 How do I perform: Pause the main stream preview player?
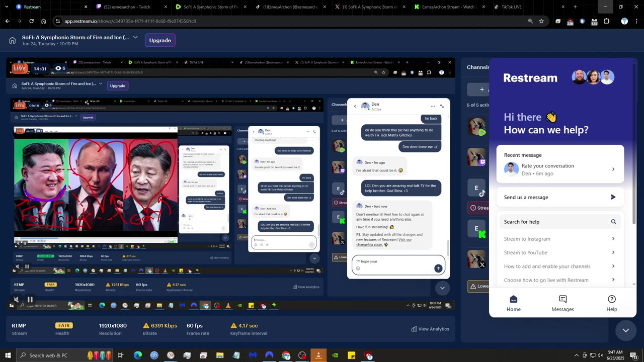coord(30,299)
